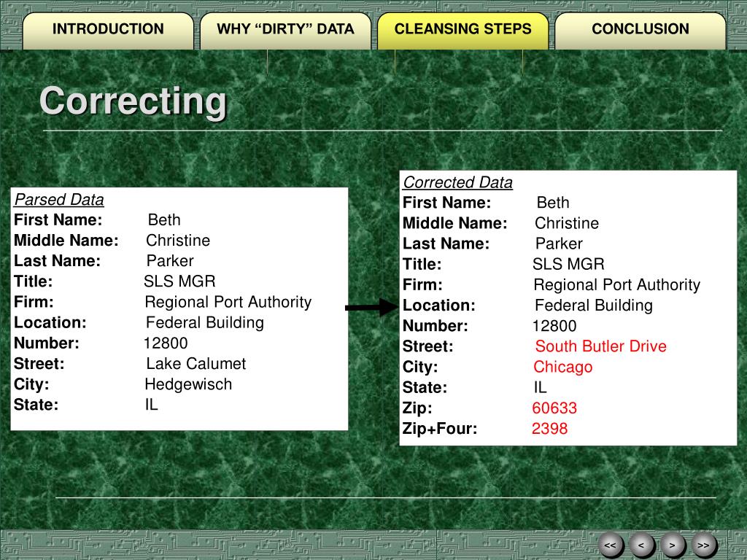Select the CLEANSING STEPS tab
This screenshot has height=560, width=747.
[462, 30]
